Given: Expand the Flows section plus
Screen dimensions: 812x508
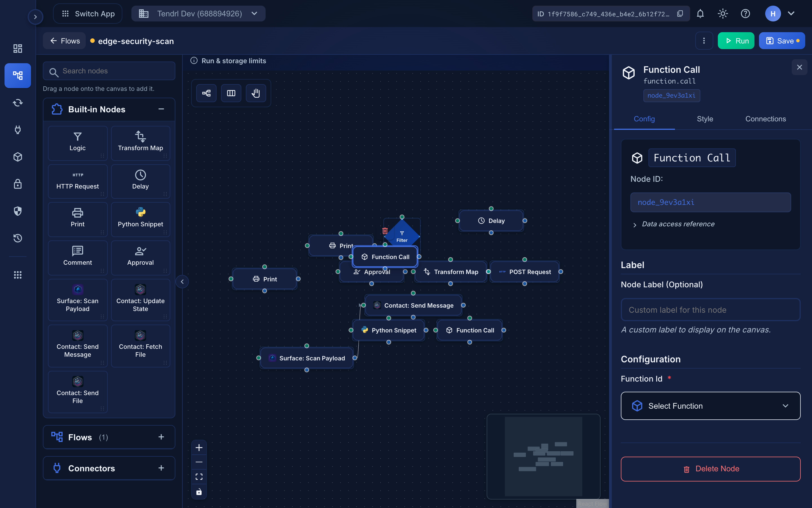Looking at the screenshot, I should coord(161,437).
